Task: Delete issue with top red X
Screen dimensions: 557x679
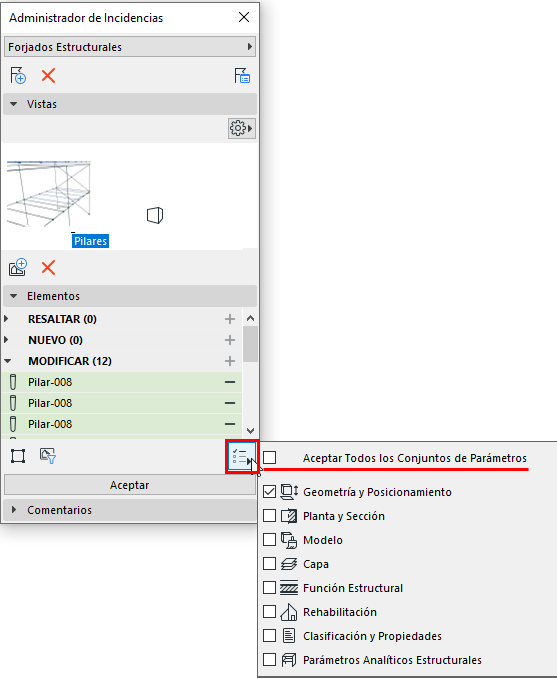Action: 48,75
